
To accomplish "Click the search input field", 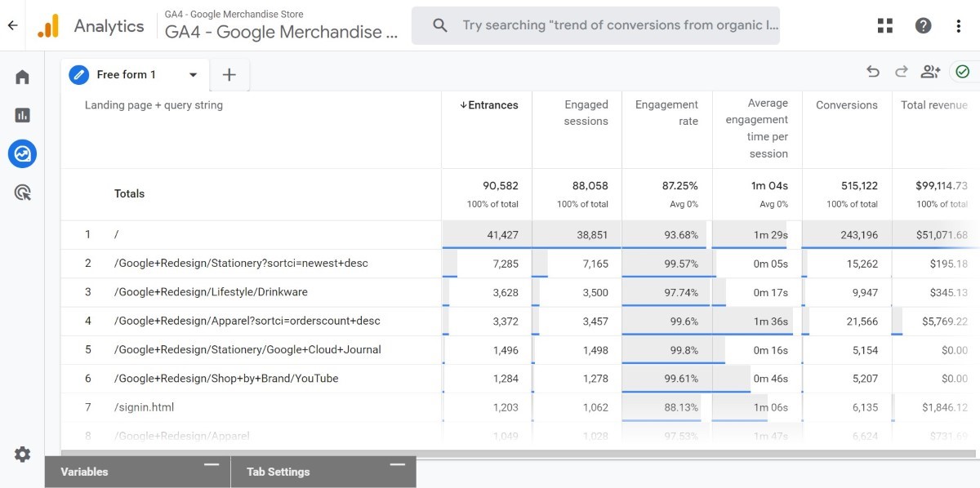I will pos(621,25).
